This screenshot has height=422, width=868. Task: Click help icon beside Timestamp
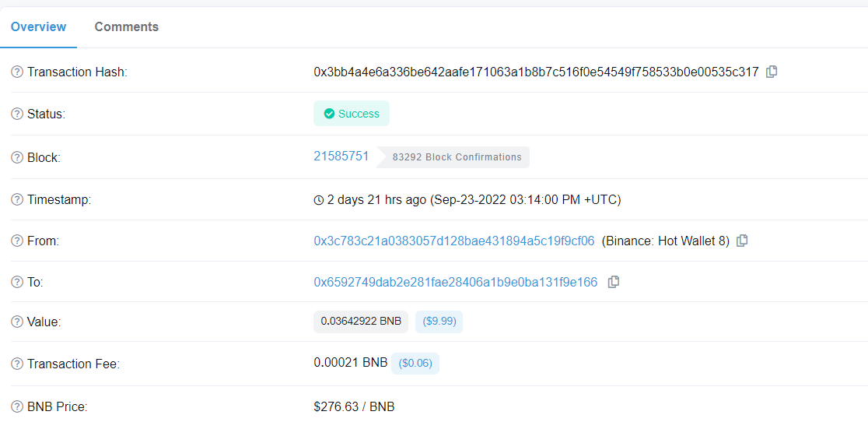click(17, 200)
